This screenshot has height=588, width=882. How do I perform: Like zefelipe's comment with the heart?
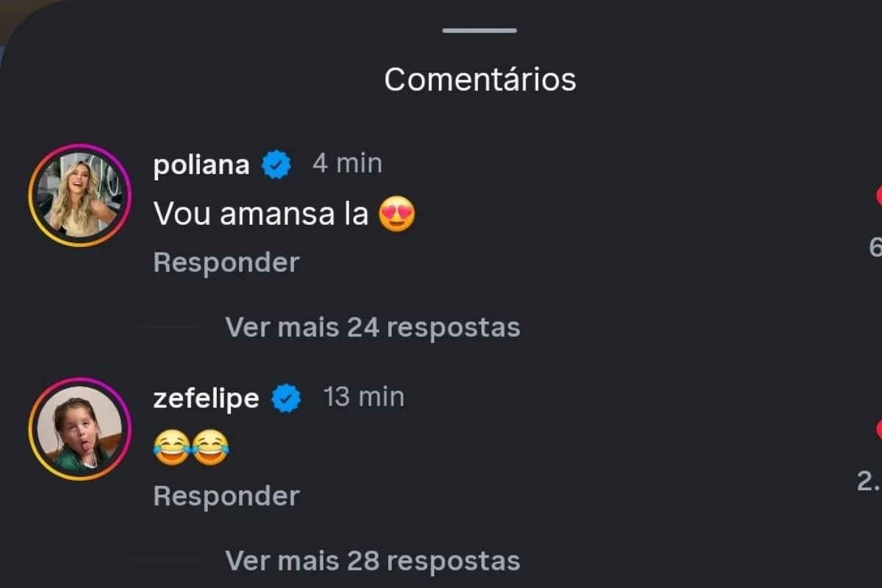coord(878,429)
